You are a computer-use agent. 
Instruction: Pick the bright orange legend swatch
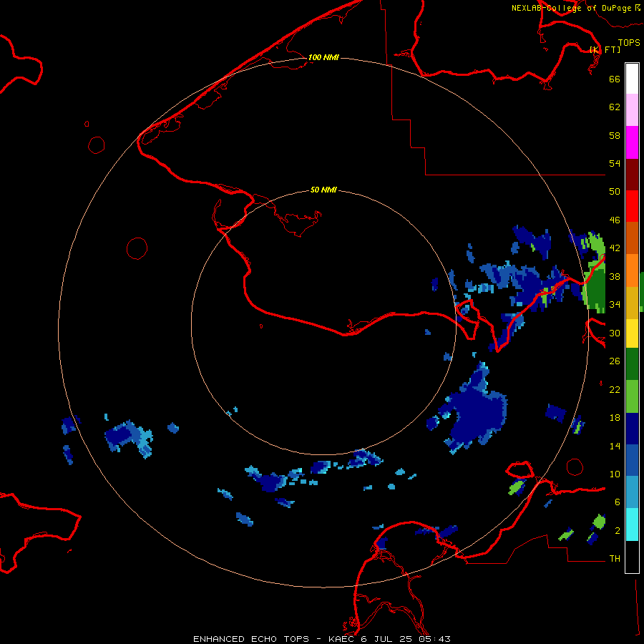tap(632, 270)
